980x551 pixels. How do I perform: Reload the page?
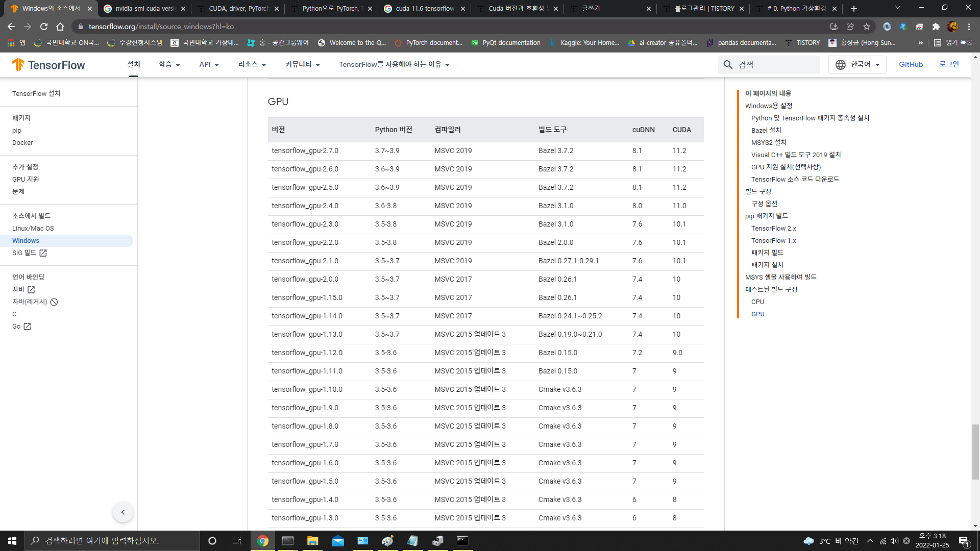44,27
